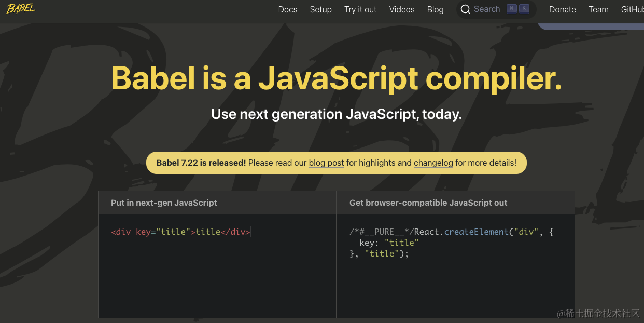This screenshot has height=323, width=644.
Task: Click the search magnifier icon
Action: coord(465,9)
